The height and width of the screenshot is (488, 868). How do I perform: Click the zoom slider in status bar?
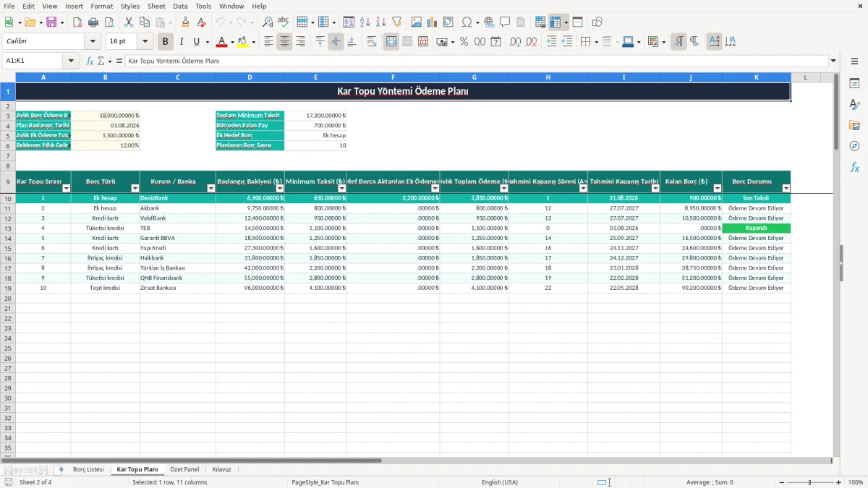coord(810,482)
